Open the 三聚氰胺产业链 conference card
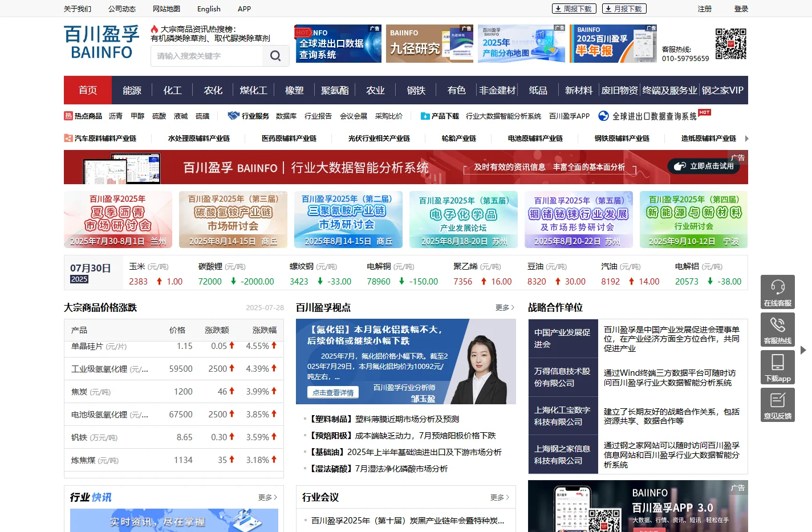The height and width of the screenshot is (532, 812). [x=348, y=220]
